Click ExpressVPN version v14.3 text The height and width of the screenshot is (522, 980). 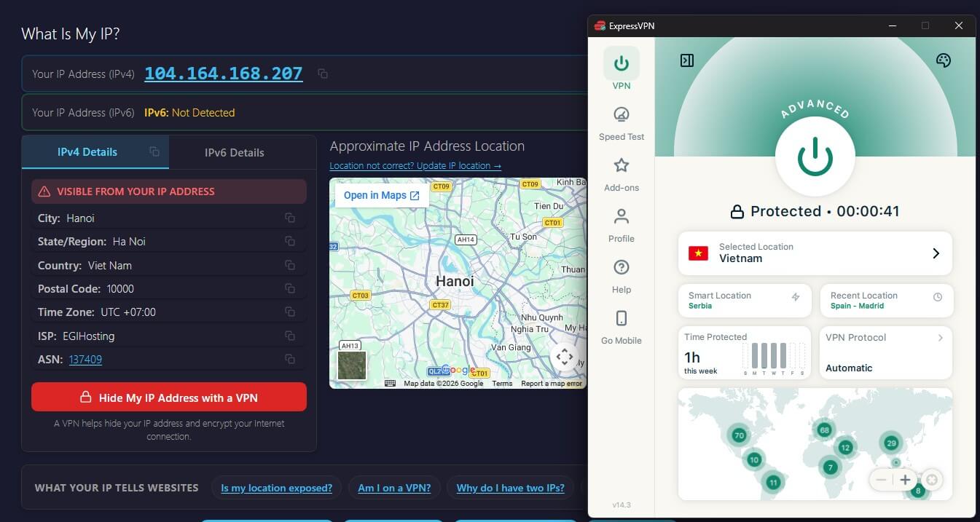622,505
